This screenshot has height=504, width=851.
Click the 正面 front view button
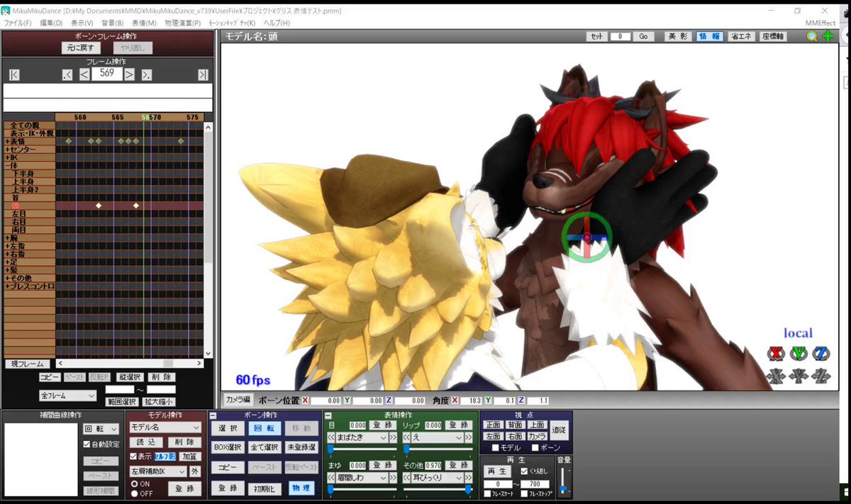tap(494, 425)
